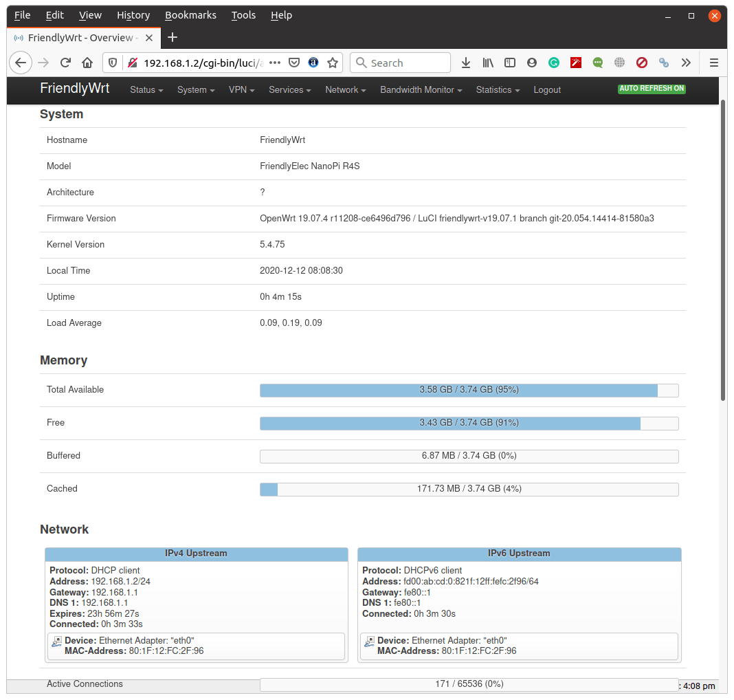Screen dimensions: 734x700
Task: Click the IPv6 Upstream panel header
Action: [519, 554]
